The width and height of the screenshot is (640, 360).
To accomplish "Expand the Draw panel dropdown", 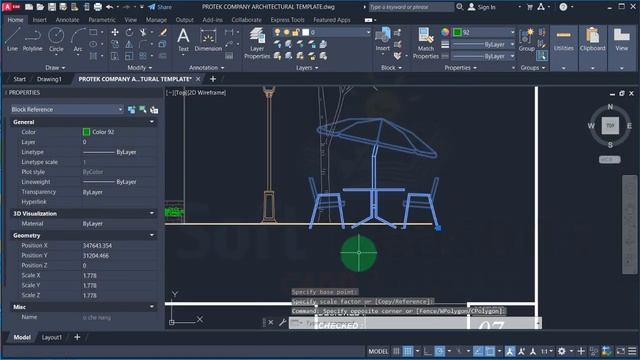I will tap(55, 67).
